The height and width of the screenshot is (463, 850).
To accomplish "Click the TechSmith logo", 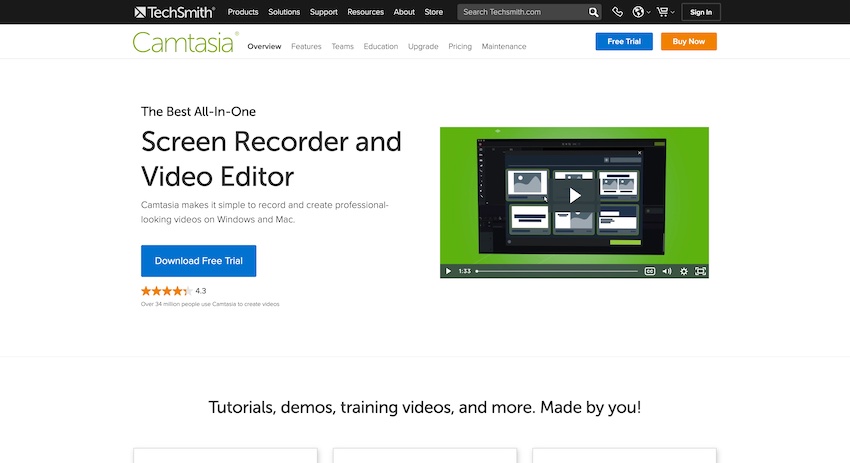I will click(x=175, y=12).
